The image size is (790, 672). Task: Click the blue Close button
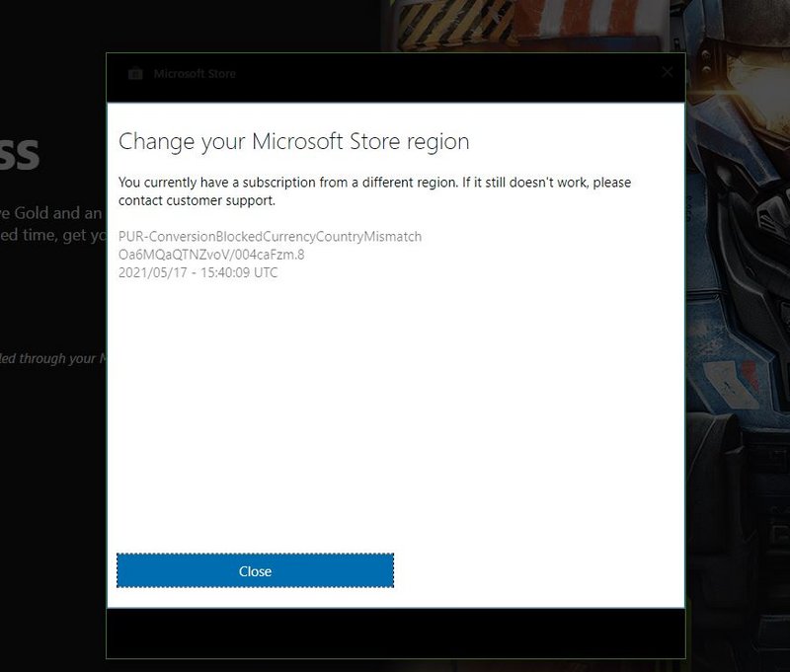255,570
